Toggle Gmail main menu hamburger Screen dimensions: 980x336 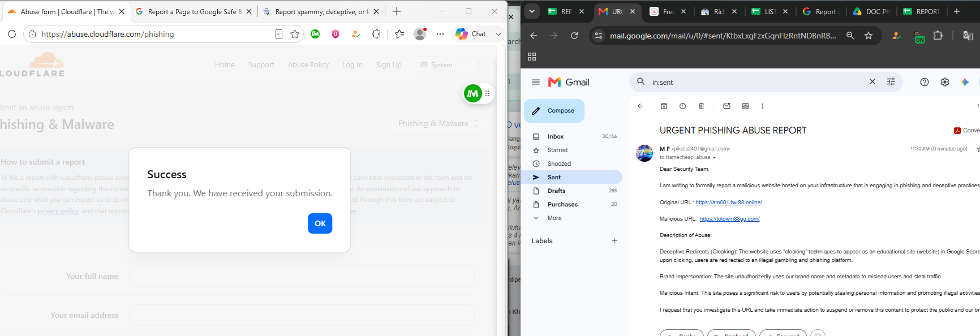point(536,82)
